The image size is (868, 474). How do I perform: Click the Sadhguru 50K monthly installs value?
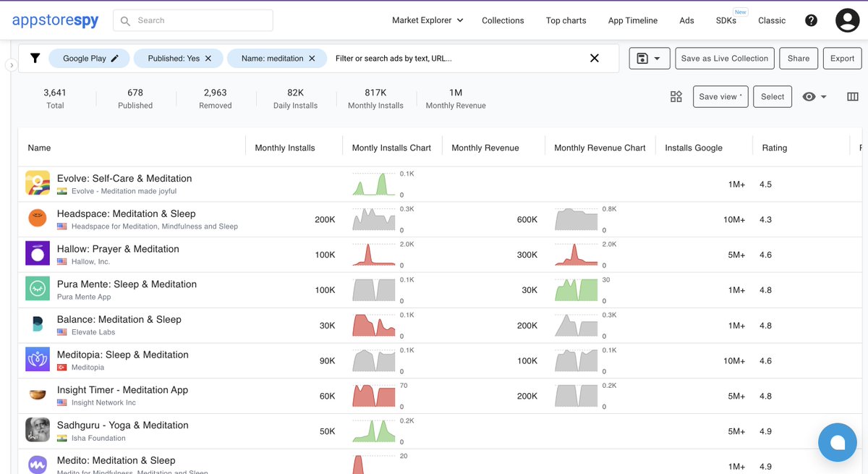pyautogui.click(x=328, y=431)
